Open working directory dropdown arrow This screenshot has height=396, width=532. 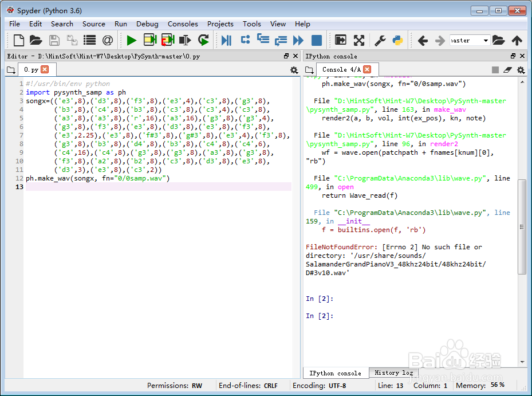(486, 41)
